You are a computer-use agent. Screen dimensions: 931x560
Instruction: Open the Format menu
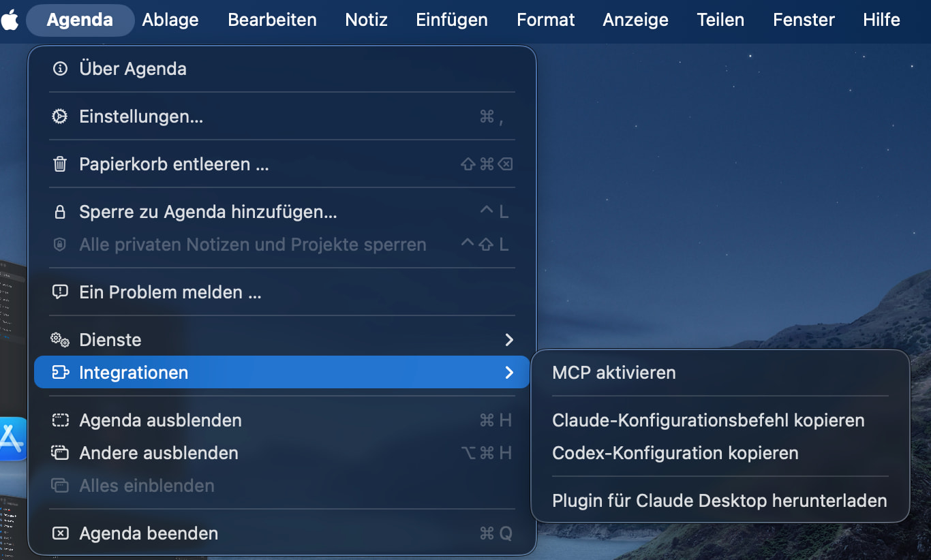tap(545, 20)
